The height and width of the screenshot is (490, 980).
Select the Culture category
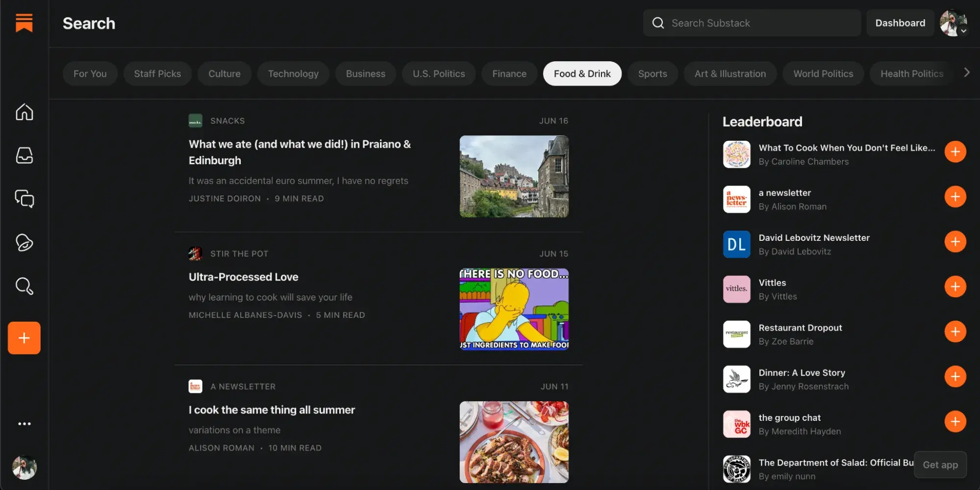tap(225, 74)
